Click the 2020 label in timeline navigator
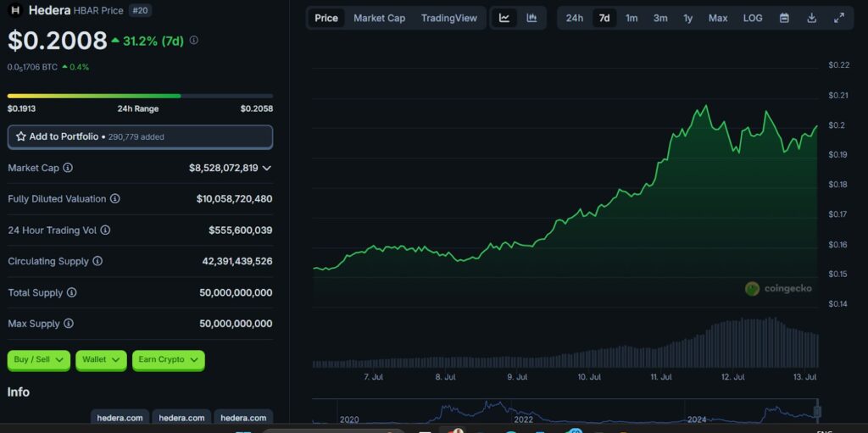This screenshot has height=433, width=868. coord(349,419)
